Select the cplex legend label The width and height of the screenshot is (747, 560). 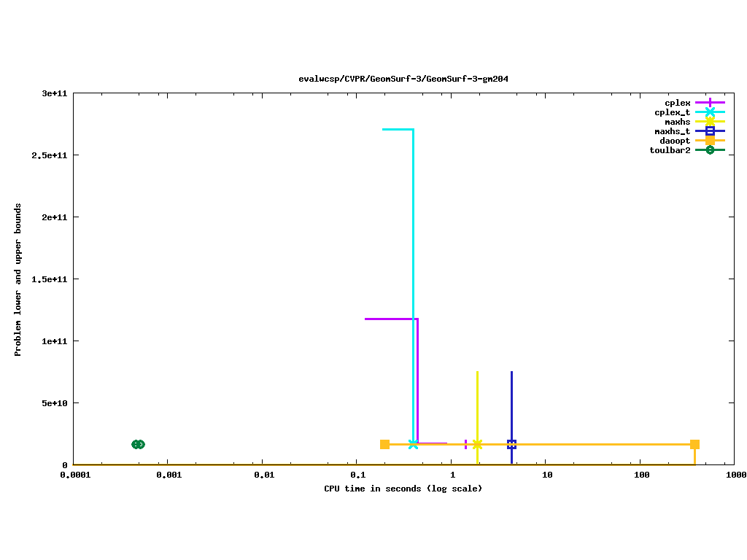677,103
